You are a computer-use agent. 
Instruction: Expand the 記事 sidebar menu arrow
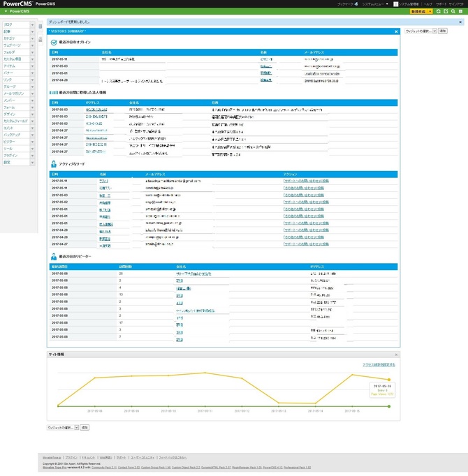pos(32,31)
